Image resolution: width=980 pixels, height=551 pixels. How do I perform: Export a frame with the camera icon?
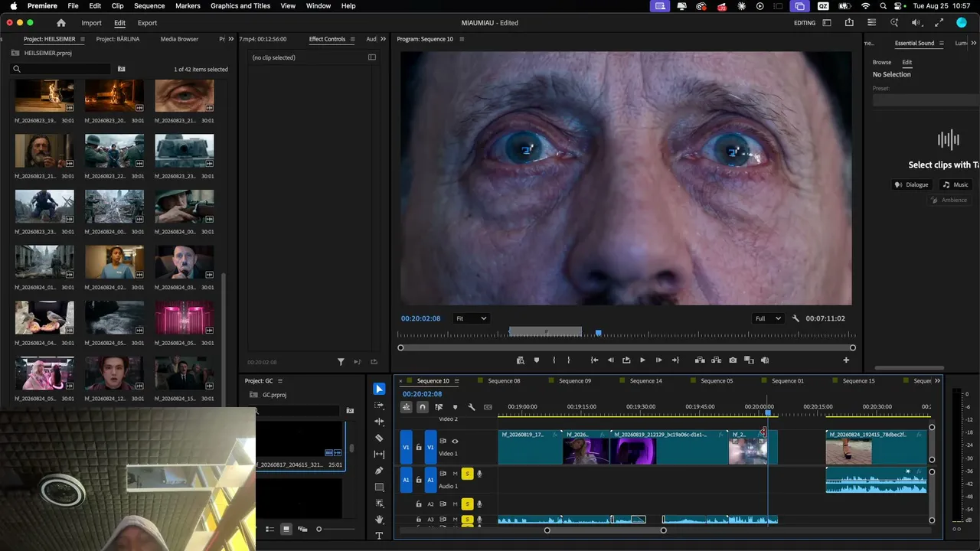pyautogui.click(x=733, y=360)
